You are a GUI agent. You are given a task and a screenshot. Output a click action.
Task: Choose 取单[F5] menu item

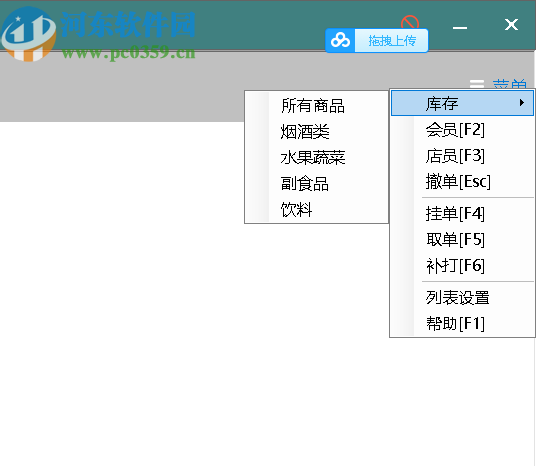pyautogui.click(x=462, y=240)
